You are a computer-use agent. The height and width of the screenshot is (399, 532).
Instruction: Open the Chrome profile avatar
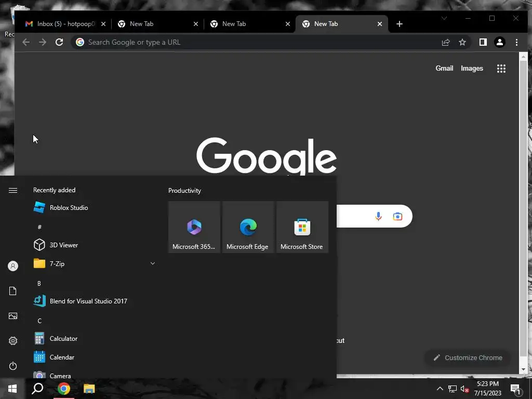499,42
